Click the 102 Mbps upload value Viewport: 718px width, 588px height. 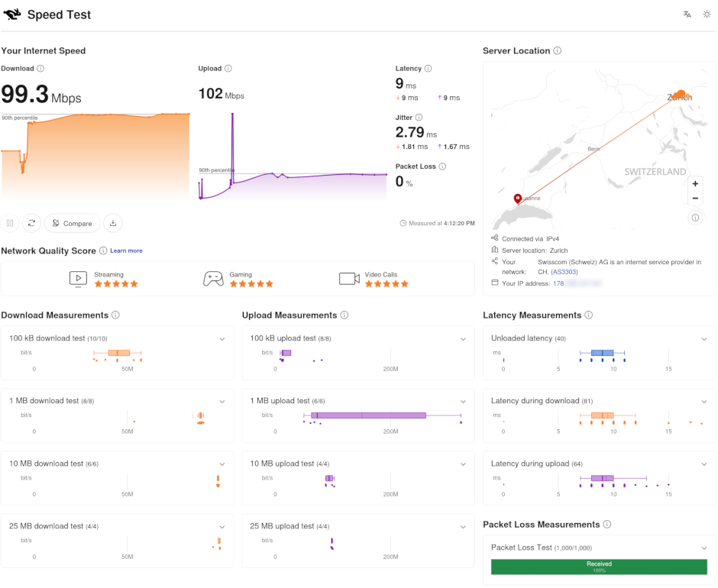(222, 94)
